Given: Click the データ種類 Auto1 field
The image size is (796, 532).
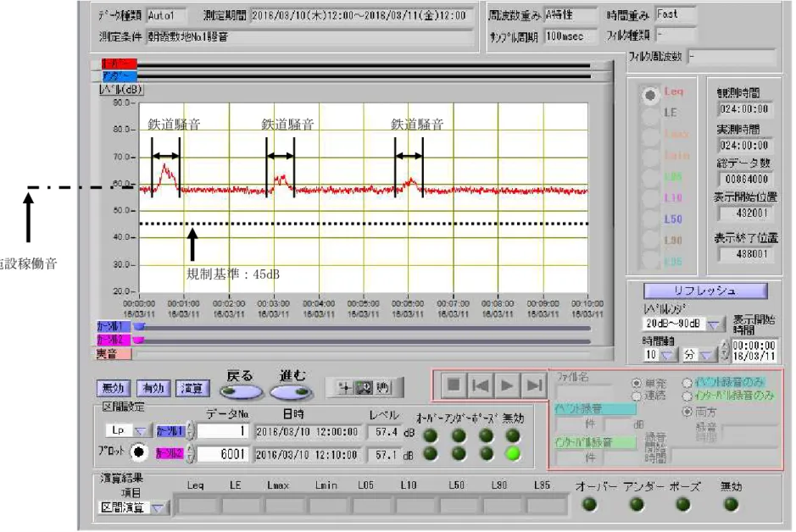Looking at the screenshot, I should 165,15.
